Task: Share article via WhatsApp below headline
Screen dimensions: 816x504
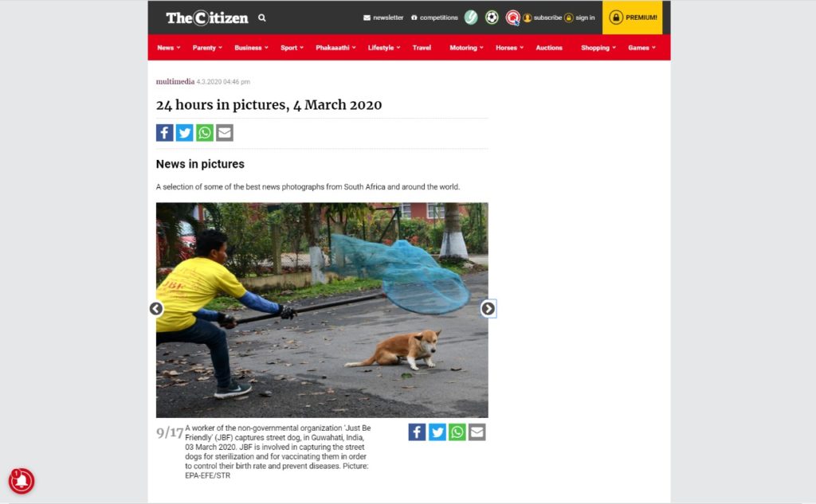Action: point(205,133)
